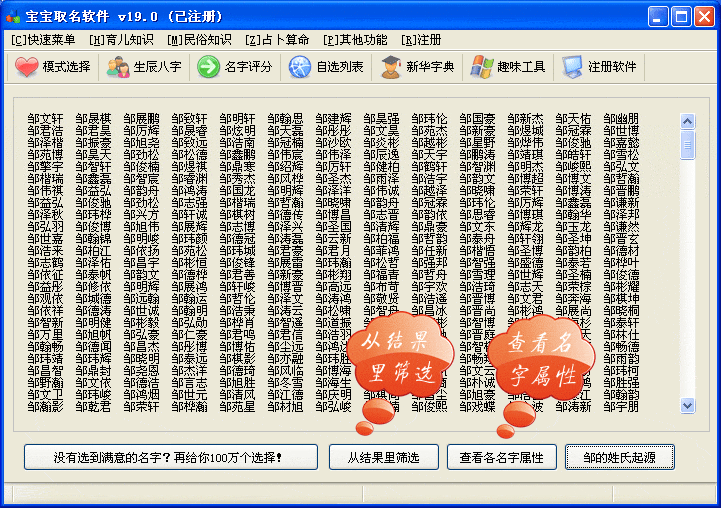
Task: Select the name 邹德闻
Action: 93,346
